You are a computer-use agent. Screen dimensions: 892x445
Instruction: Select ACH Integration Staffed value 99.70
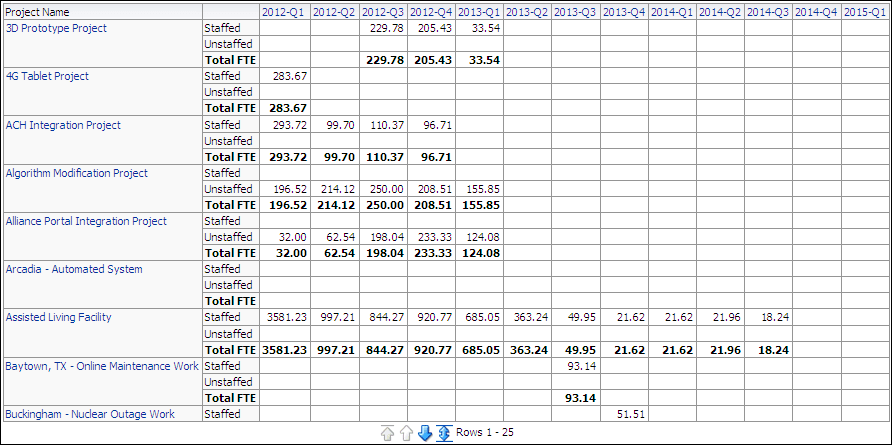(341, 125)
